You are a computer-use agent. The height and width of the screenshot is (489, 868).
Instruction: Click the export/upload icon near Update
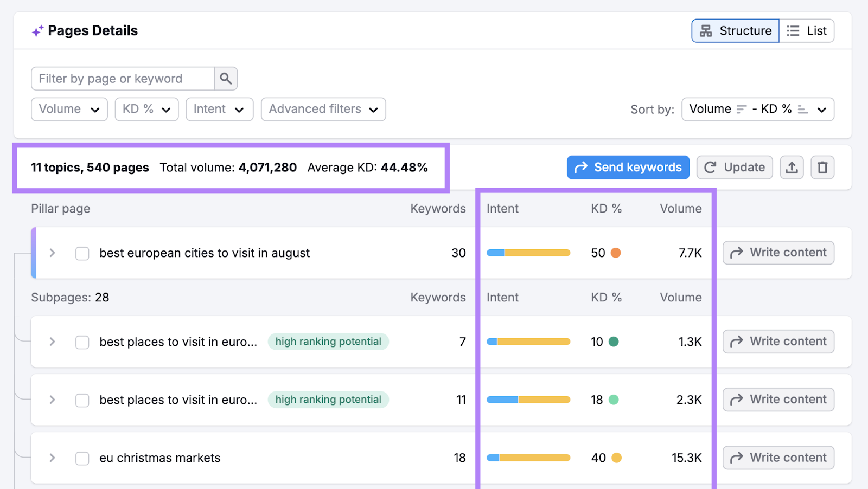[792, 167]
